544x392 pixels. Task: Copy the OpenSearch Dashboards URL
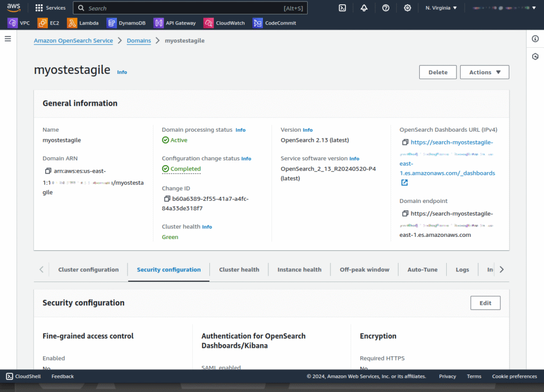pos(405,142)
